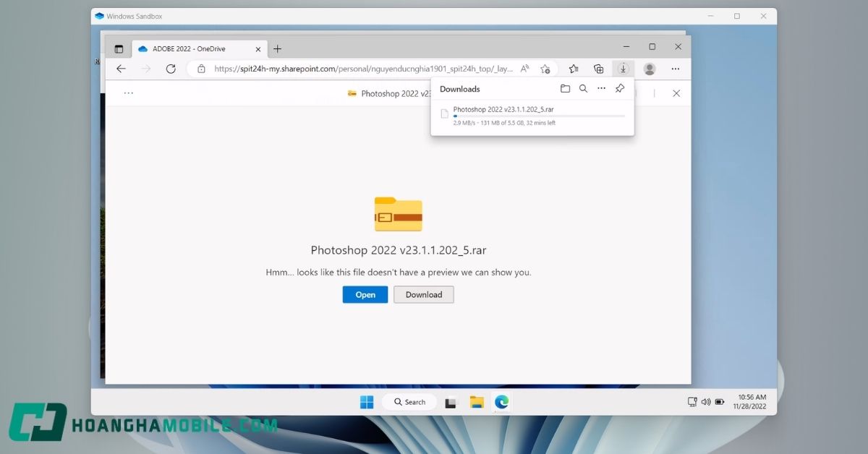Click the forward navigation arrow
This screenshot has height=454, width=868.
(x=146, y=69)
